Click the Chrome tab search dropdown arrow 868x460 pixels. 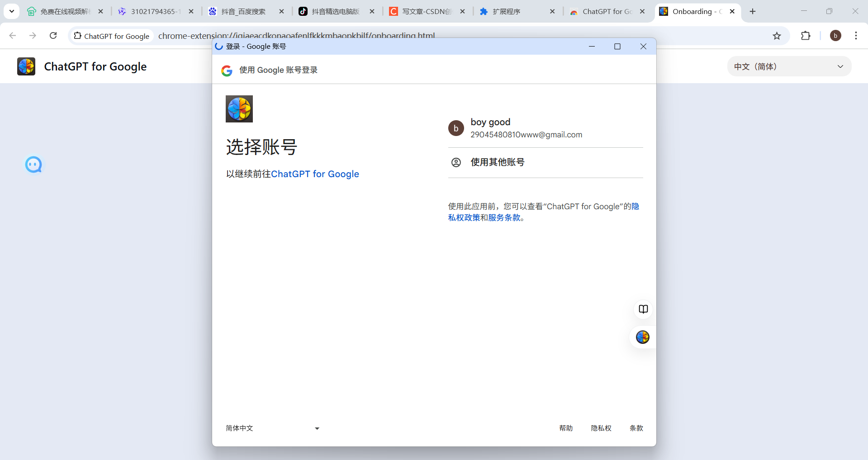(12, 11)
